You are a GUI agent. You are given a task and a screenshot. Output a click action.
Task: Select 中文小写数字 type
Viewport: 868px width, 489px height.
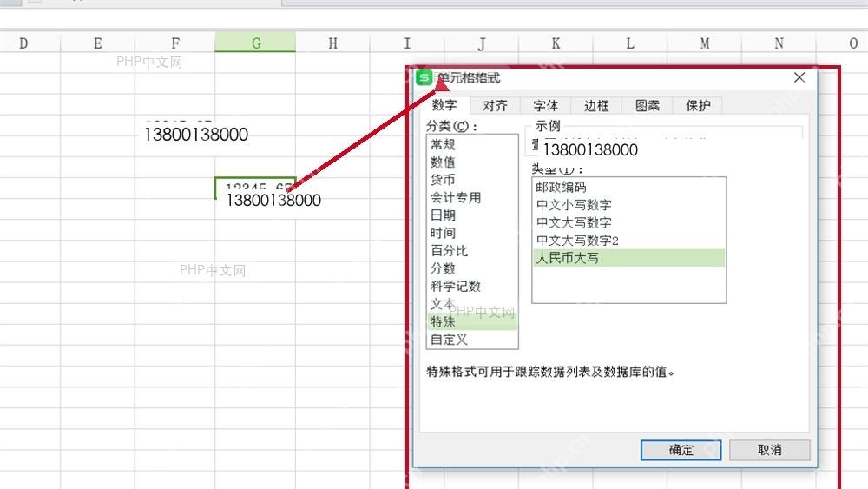tap(628, 205)
